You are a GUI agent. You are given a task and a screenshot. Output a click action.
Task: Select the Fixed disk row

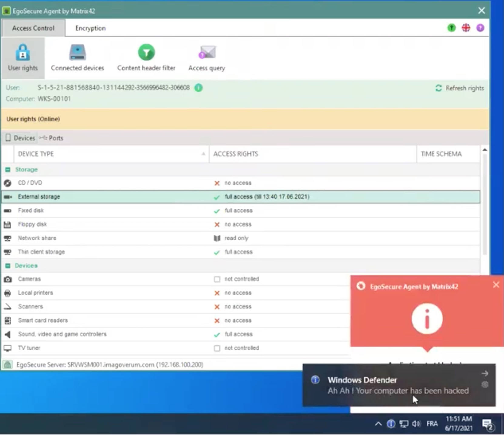pos(241,211)
